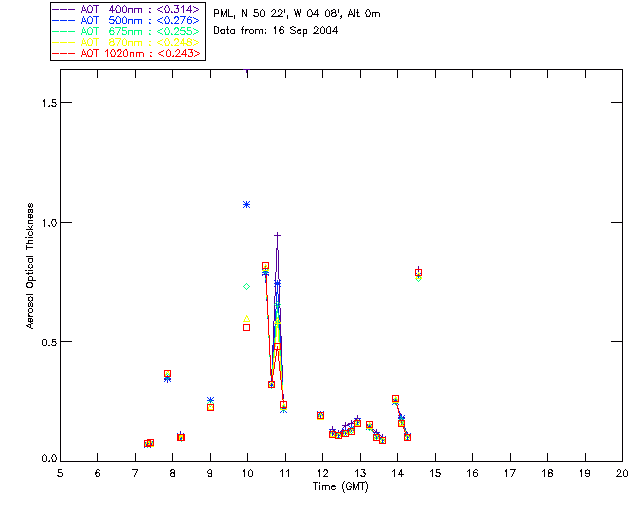Click the x-axis tick label 20

point(622,473)
